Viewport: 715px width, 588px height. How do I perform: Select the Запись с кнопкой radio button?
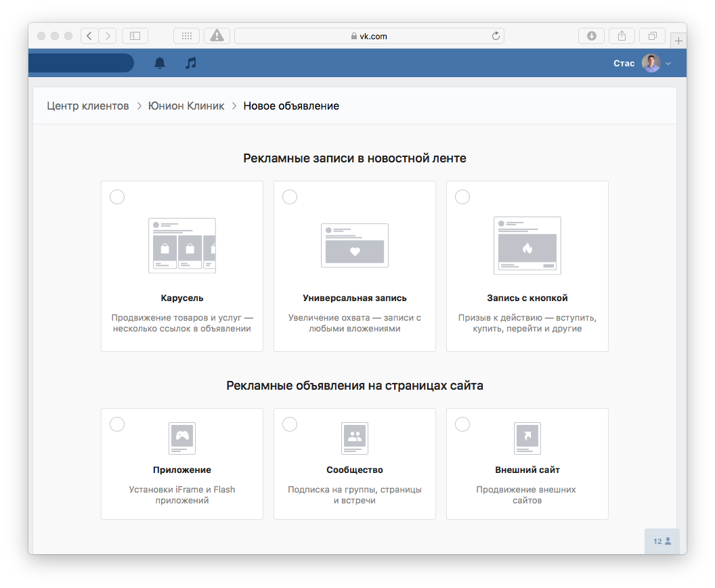pyautogui.click(x=462, y=197)
